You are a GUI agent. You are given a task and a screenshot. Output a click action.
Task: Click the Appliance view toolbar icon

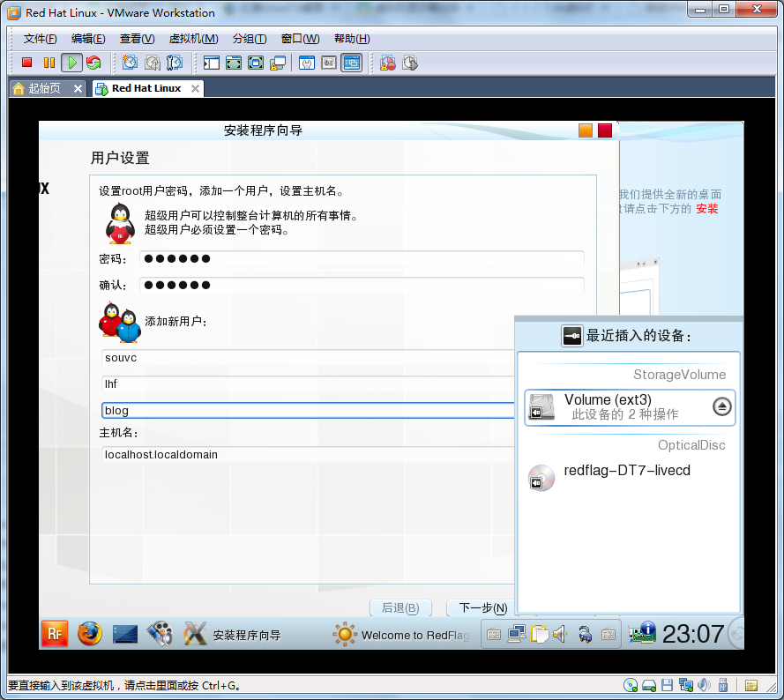[x=328, y=63]
